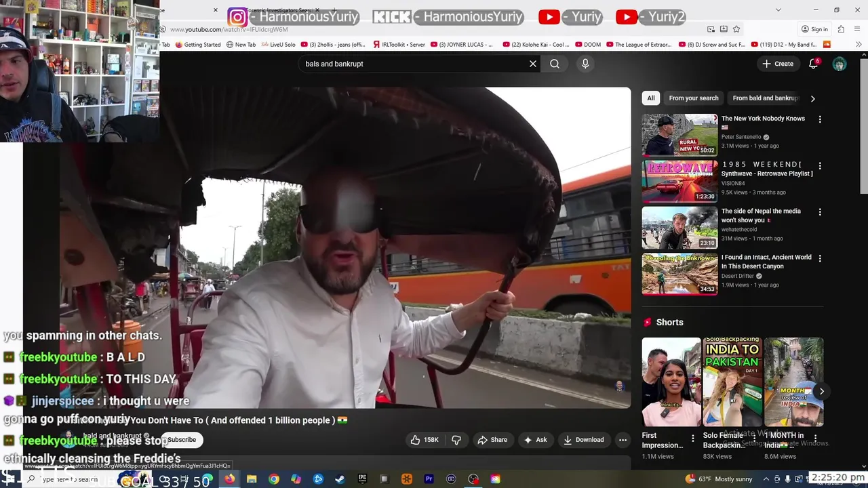
Task: Click the browser address bar URL
Action: point(229,29)
